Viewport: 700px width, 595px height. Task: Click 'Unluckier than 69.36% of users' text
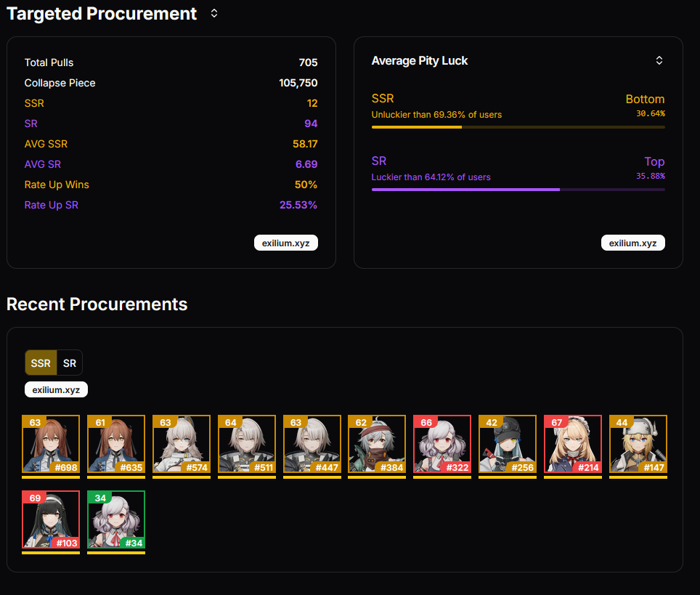[436, 115]
